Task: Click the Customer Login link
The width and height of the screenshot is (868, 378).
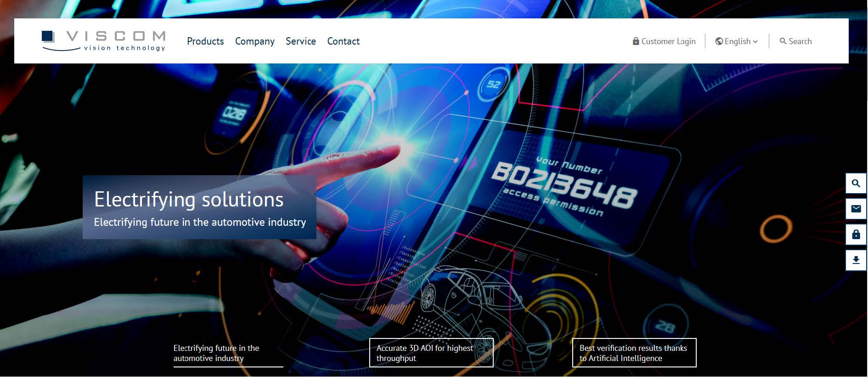Action: [x=668, y=41]
